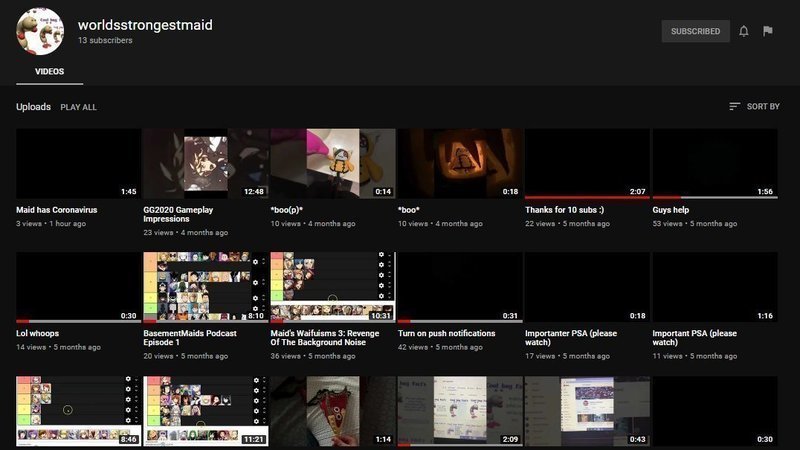Switch to the Videos tab
Viewport: 800px width, 450px height.
pos(49,72)
